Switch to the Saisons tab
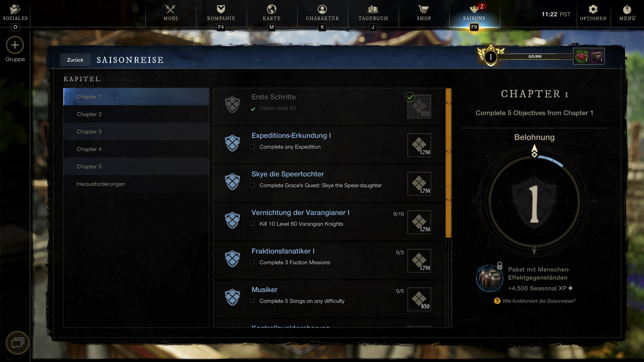 click(x=474, y=13)
